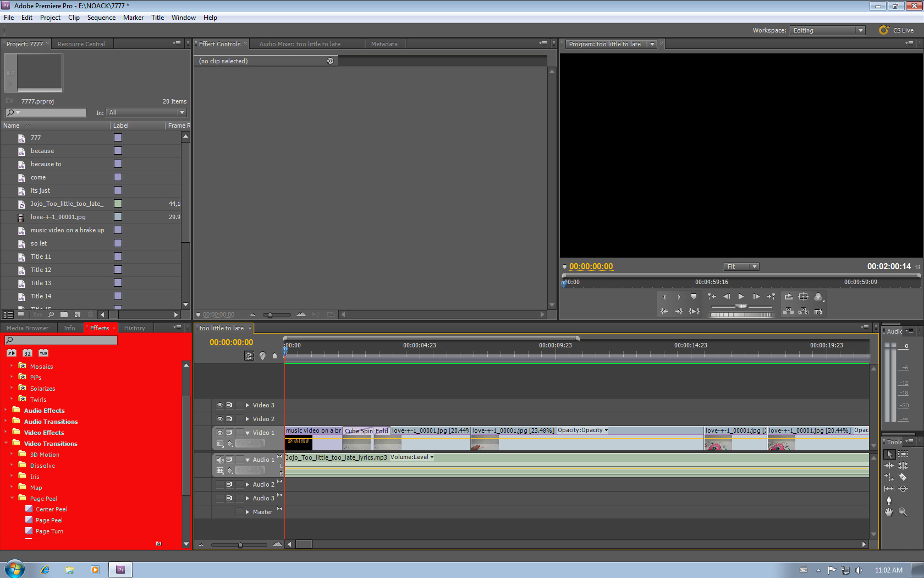Select the Hand tool
This screenshot has height=578, width=924.
[x=889, y=512]
